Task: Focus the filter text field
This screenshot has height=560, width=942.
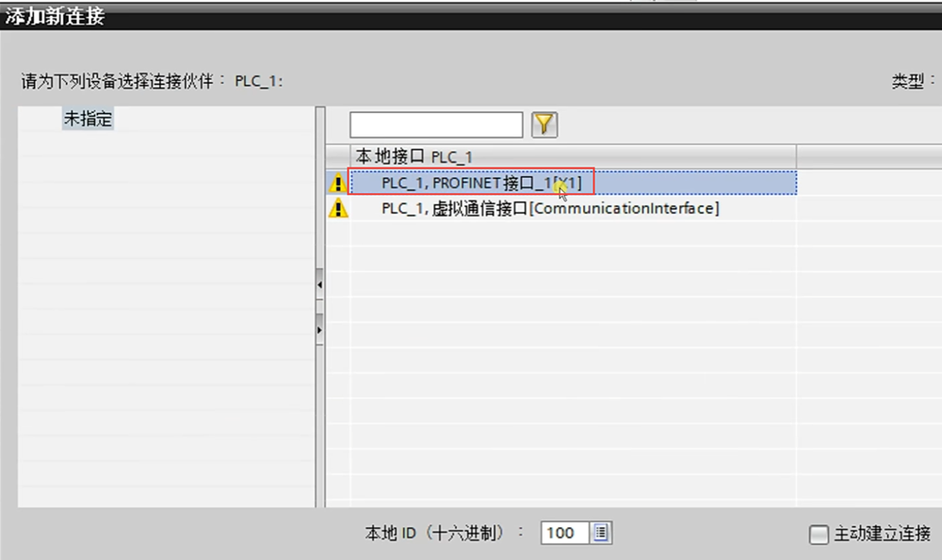Action: [x=436, y=125]
